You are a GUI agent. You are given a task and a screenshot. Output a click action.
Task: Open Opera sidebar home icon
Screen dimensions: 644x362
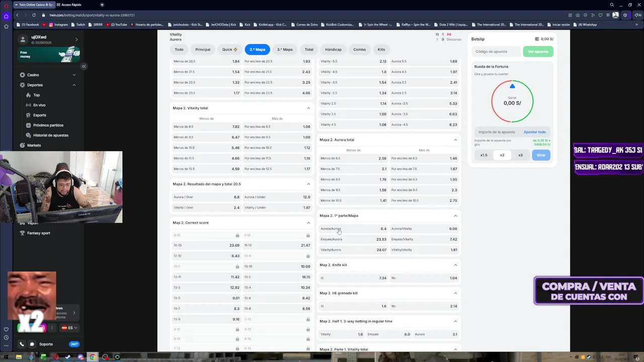click(x=6, y=16)
